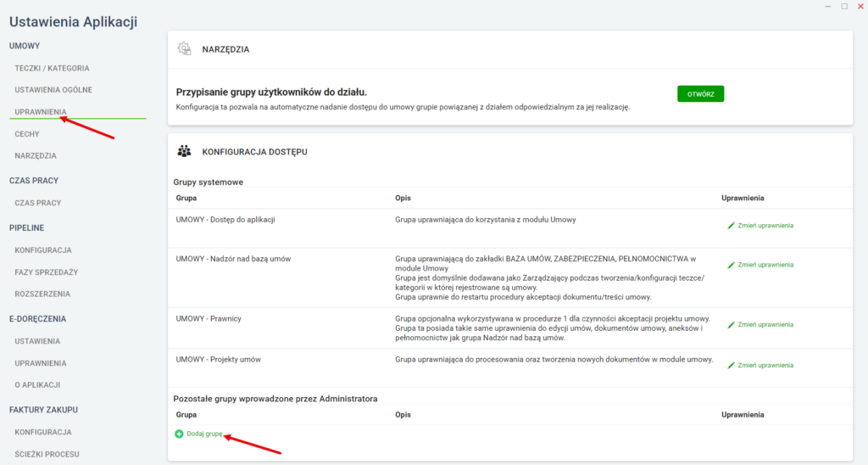Open the CZAS PRACY sub-item
The height and width of the screenshot is (465, 868).
coord(37,203)
